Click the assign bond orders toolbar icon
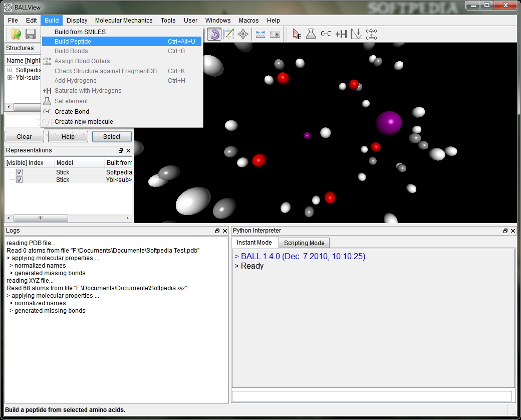 pyautogui.click(x=372, y=34)
